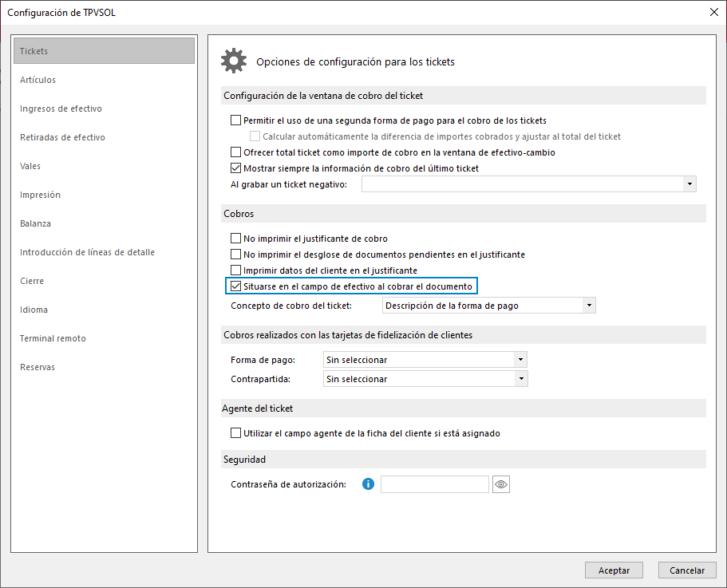Uncheck Mostrar siempre la información de cobro

pyautogui.click(x=235, y=168)
